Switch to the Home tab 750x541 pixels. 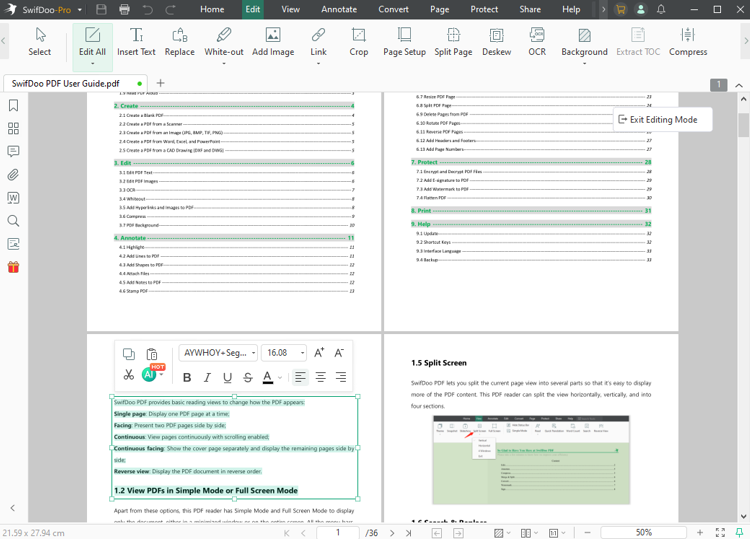click(x=212, y=9)
